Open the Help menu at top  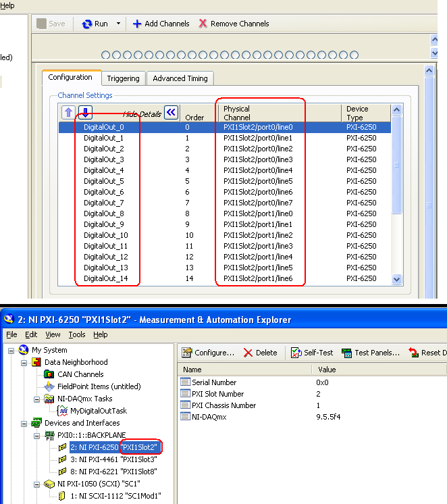point(7,5)
